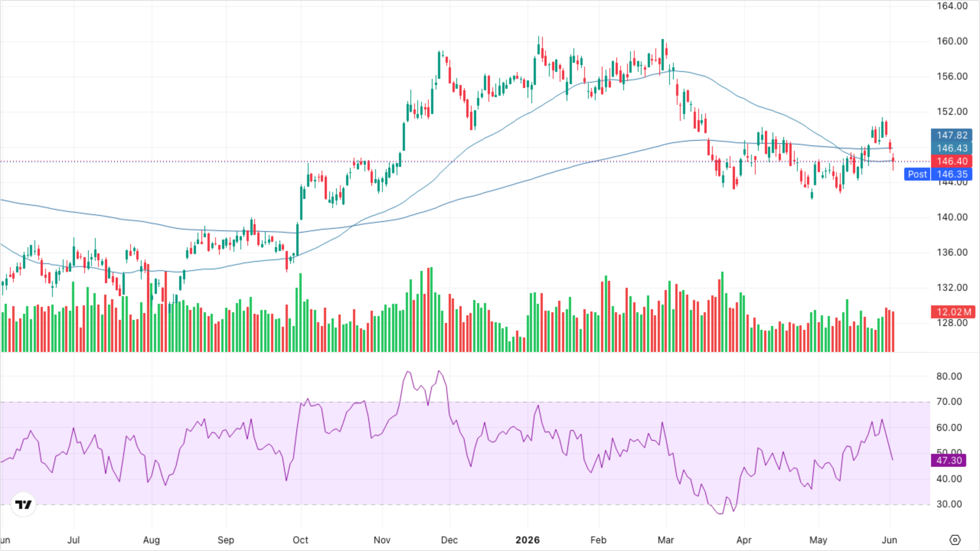Select the 146.35 post-market price tag

(x=952, y=174)
